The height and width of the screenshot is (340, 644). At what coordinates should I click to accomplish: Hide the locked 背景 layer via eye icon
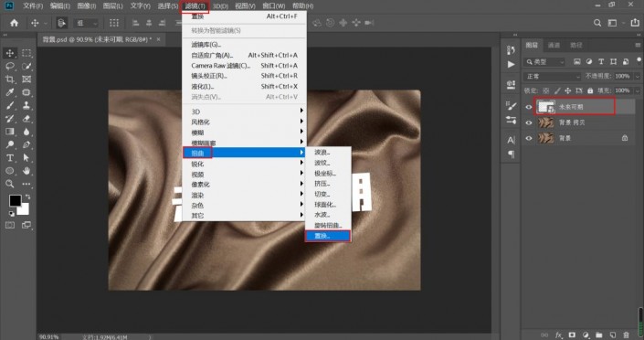(x=529, y=138)
